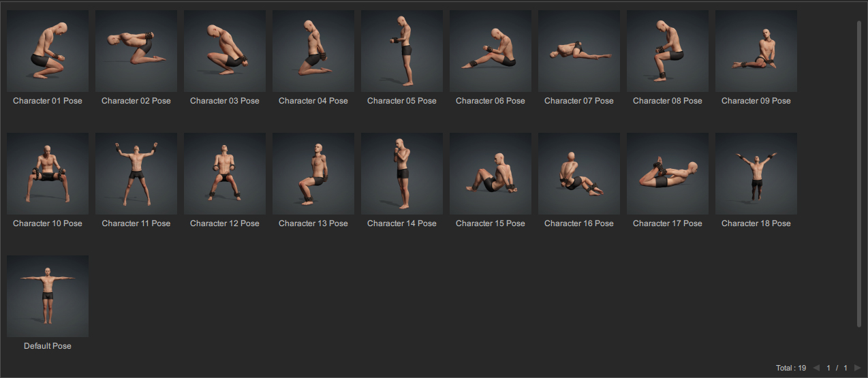Click the 'Character 14 Pose' label text
The height and width of the screenshot is (378, 868).
click(x=402, y=223)
